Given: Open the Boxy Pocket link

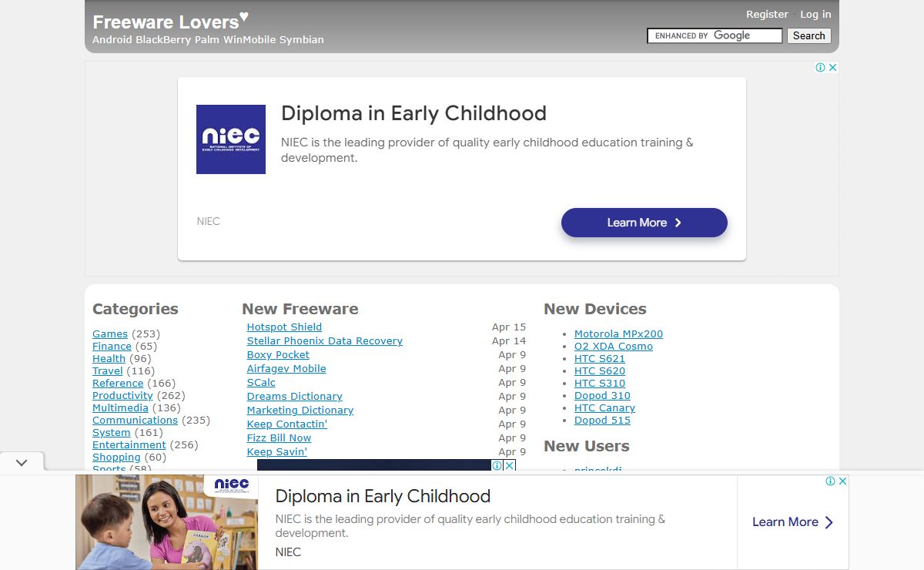Looking at the screenshot, I should point(278,354).
